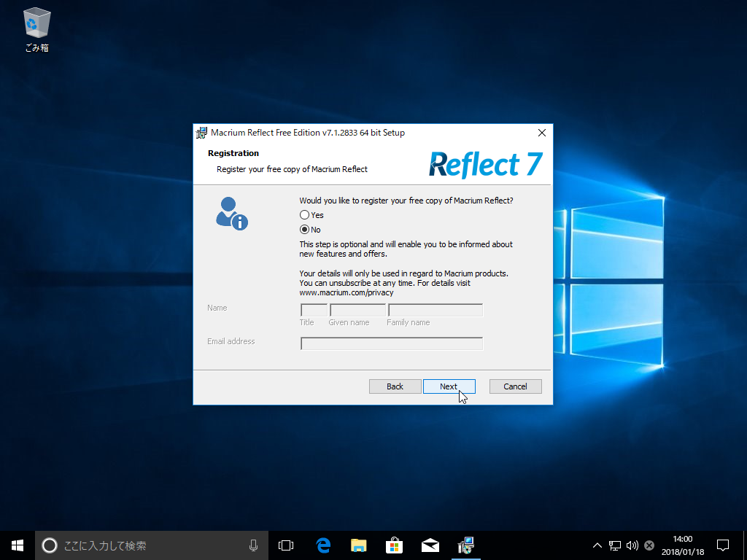This screenshot has width=747, height=560.
Task: Show hidden system tray icons
Action: (597, 545)
